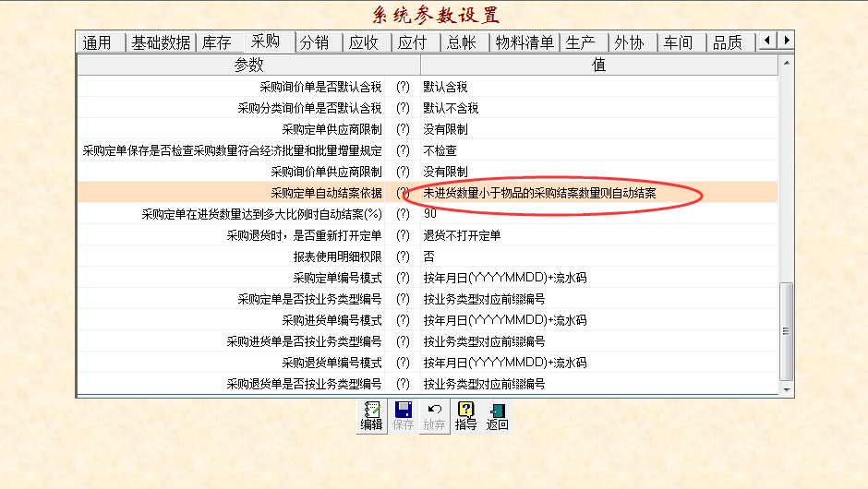
Task: Click the 放弃 (Discard) undo icon
Action: [x=434, y=416]
